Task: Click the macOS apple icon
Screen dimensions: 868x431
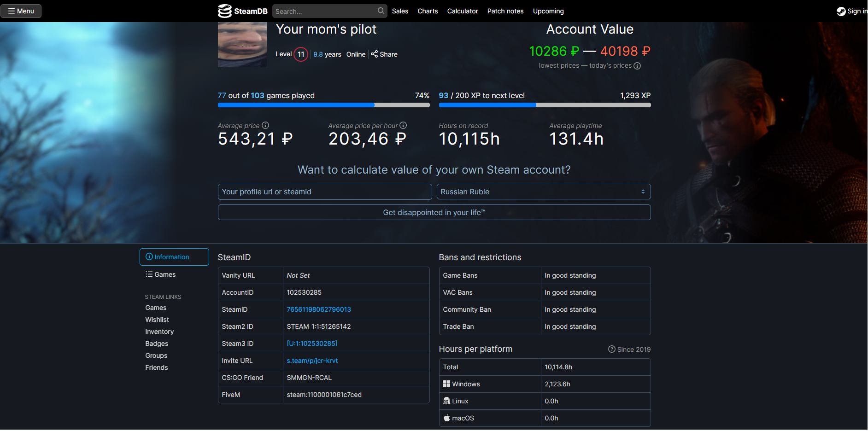Action: point(446,418)
